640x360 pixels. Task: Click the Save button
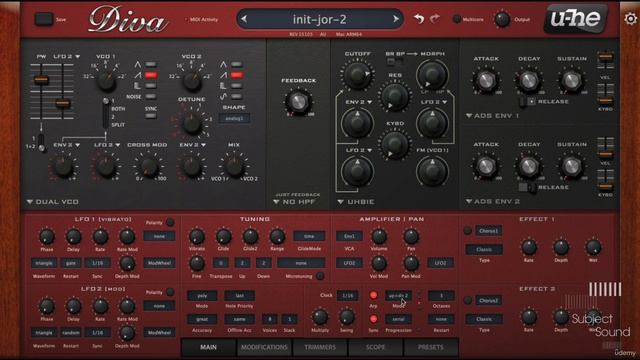tap(44, 19)
